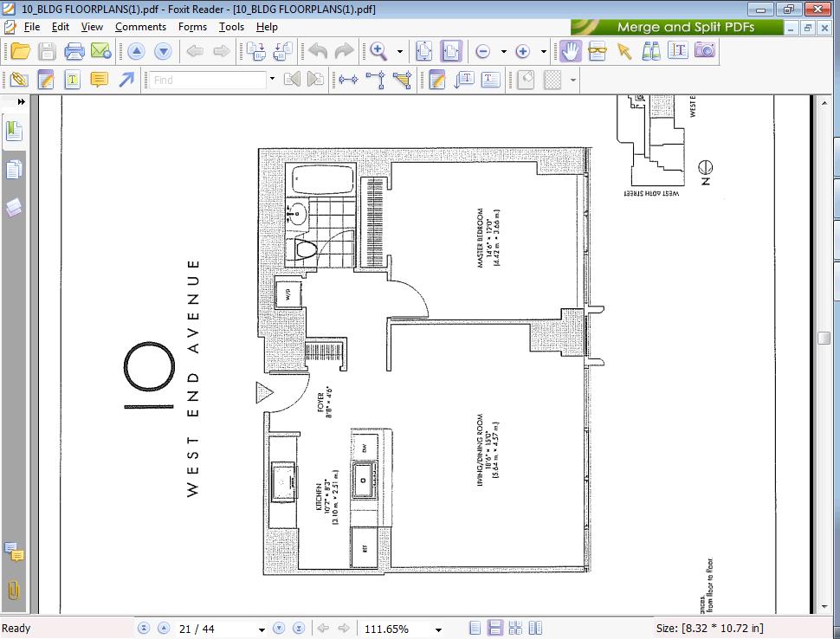Toggle the Hand tool

point(570,51)
